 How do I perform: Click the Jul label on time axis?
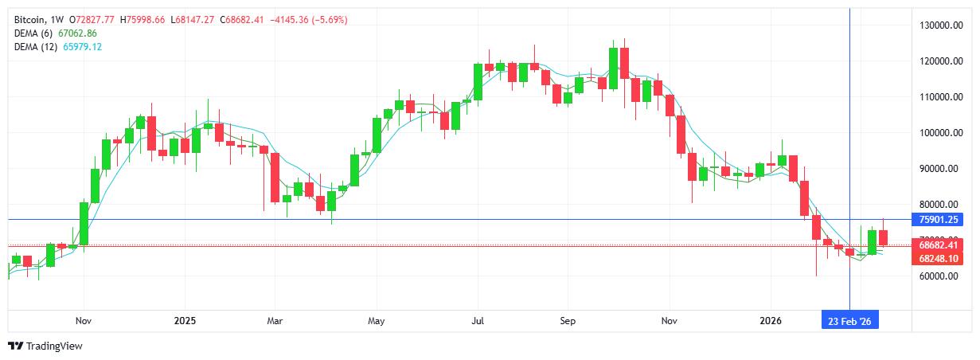(478, 321)
